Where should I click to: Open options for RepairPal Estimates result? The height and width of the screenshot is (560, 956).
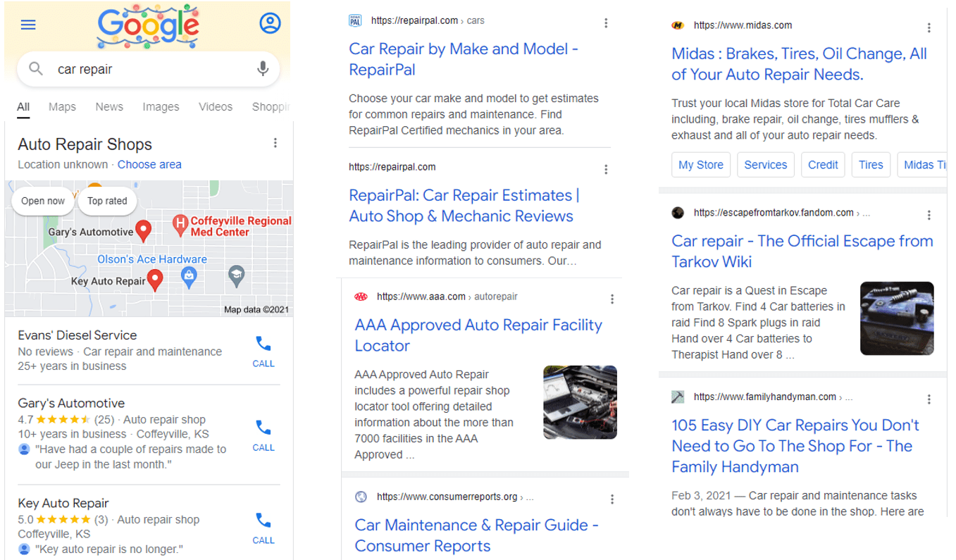(x=606, y=169)
